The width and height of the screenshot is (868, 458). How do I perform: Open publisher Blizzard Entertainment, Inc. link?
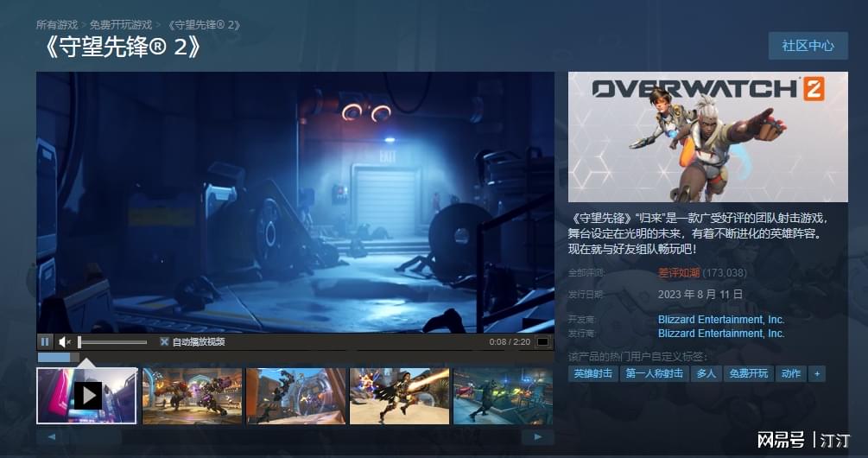721,334
